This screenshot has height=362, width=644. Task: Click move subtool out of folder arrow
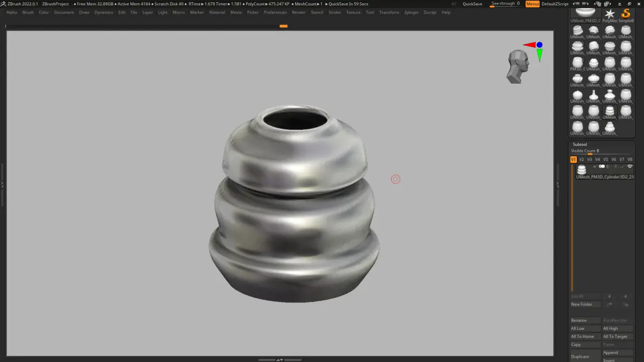(x=625, y=304)
